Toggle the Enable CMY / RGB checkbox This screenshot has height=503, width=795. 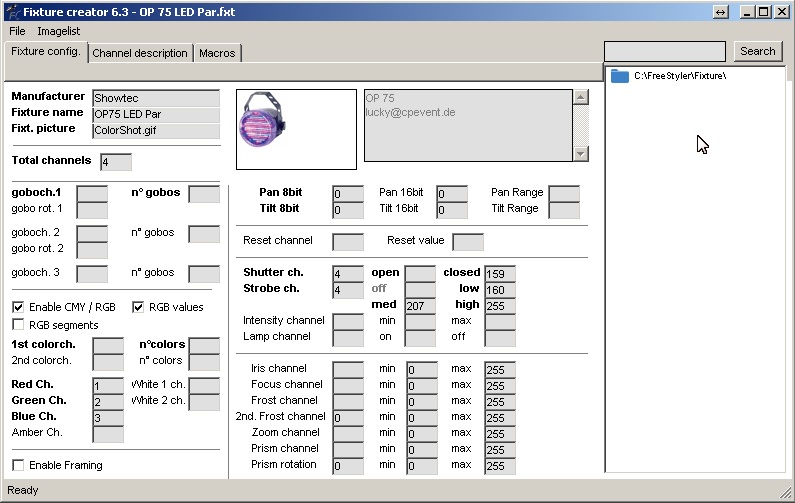[18, 307]
